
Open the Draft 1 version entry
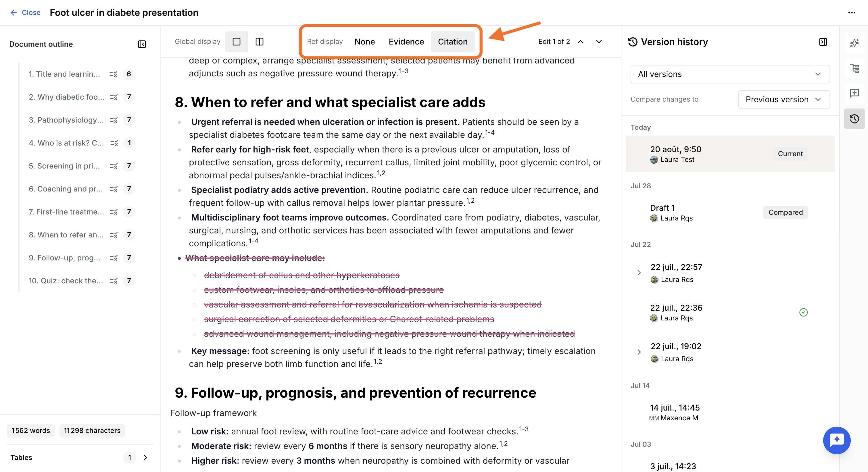point(730,212)
